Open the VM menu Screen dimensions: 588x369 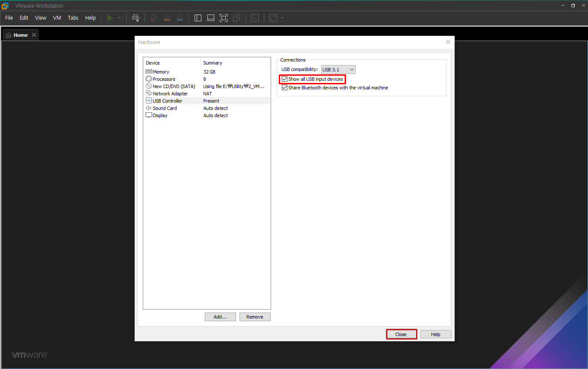pos(57,18)
